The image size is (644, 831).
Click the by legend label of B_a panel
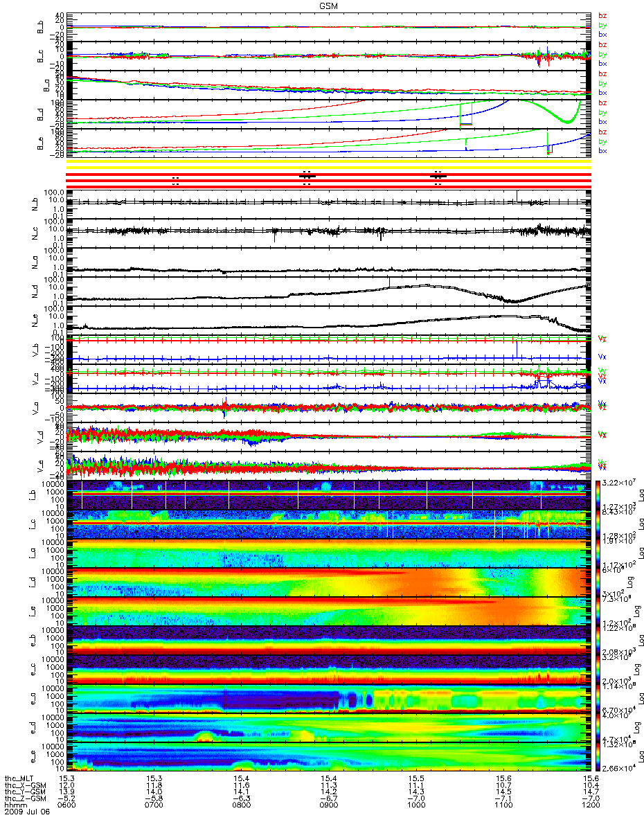[x=602, y=83]
